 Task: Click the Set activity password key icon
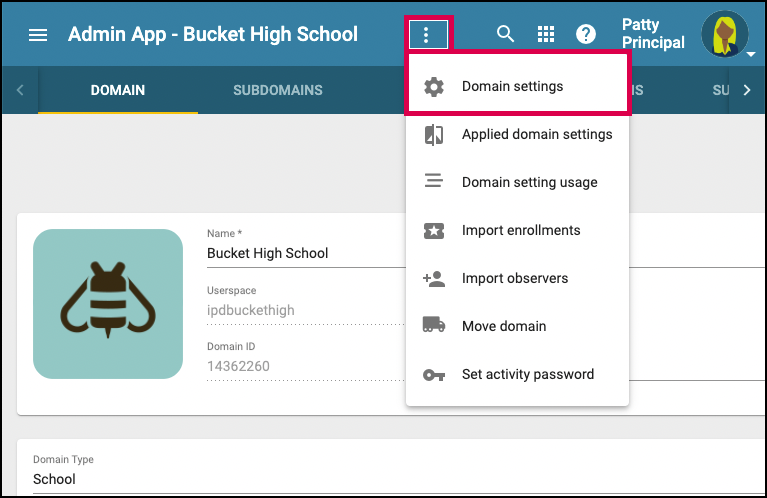[x=433, y=375]
